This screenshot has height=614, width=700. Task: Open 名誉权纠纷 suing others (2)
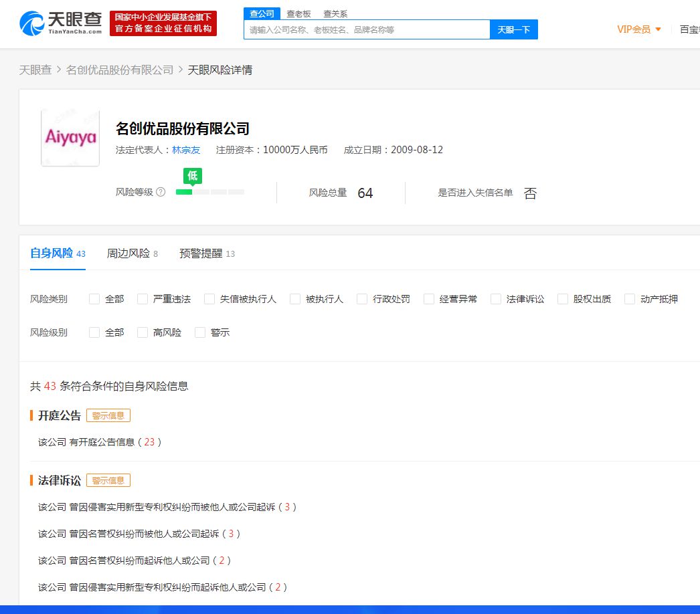[x=135, y=561]
